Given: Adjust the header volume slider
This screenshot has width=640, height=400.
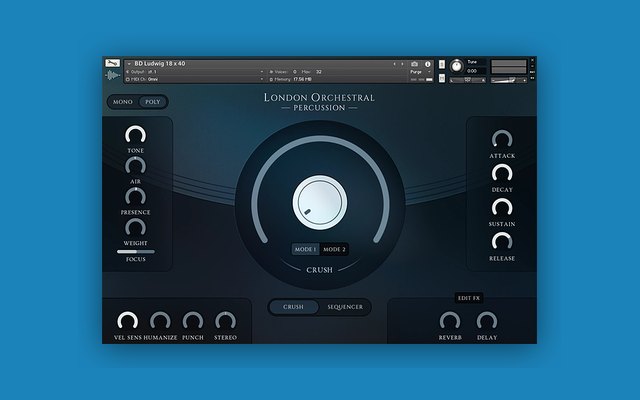Looking at the screenshot, I should pos(509,80).
